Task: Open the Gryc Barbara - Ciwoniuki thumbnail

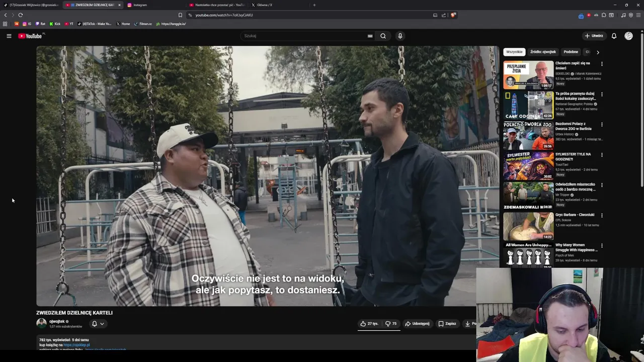Action: click(528, 226)
